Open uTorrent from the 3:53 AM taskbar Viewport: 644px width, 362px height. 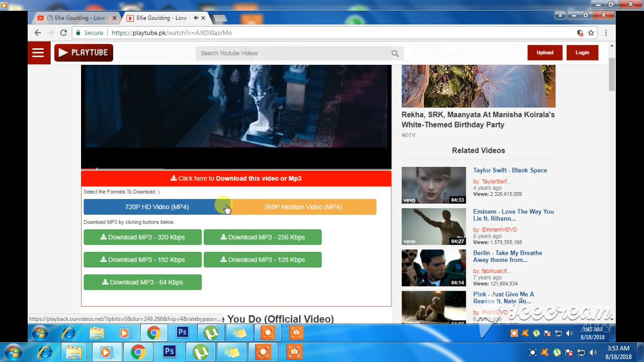(x=201, y=352)
